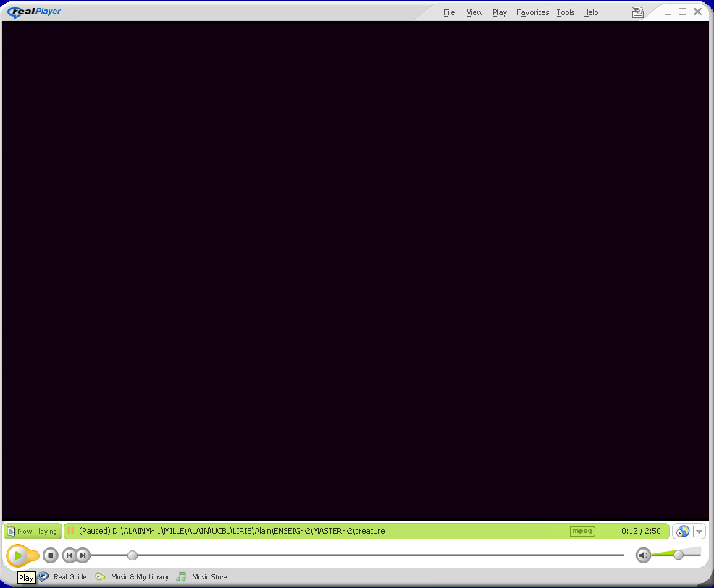Click the Music Store note icon
714x588 pixels.
[181, 576]
